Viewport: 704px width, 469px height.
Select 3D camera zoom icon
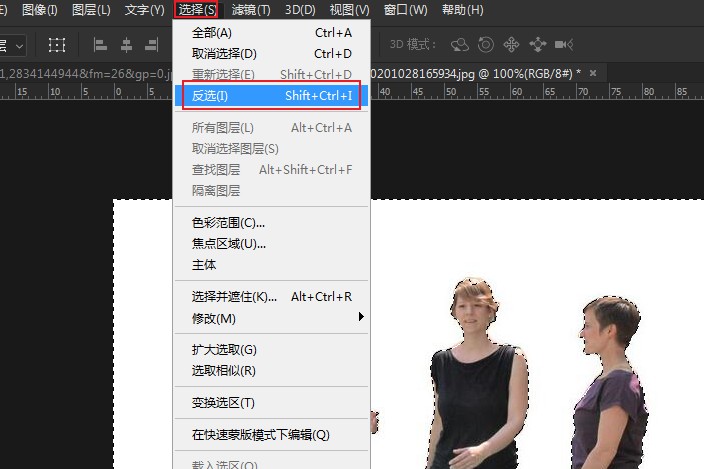tap(564, 44)
